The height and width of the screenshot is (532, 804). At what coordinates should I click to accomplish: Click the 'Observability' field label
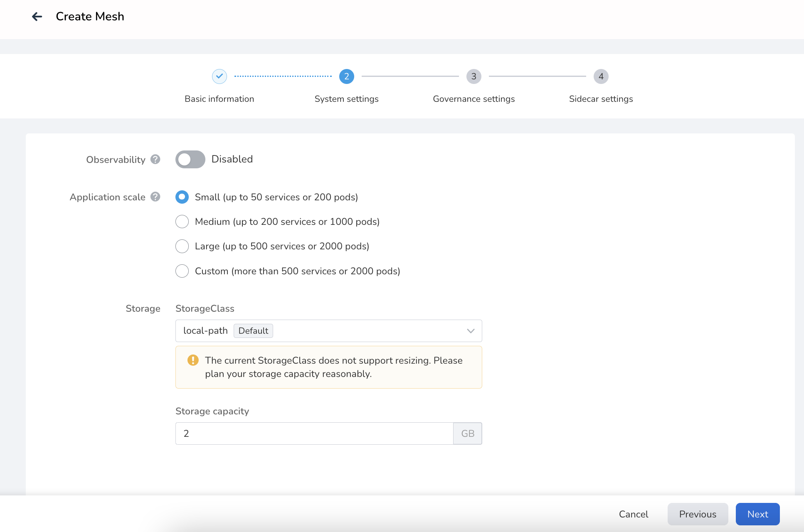click(116, 160)
